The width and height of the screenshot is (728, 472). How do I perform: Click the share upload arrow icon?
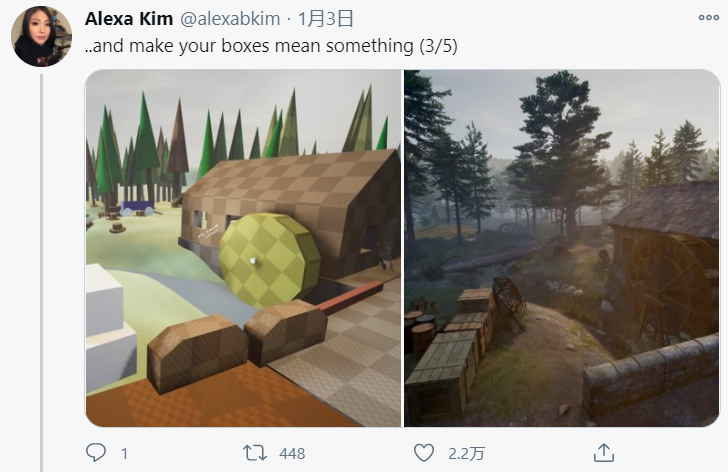coord(604,453)
